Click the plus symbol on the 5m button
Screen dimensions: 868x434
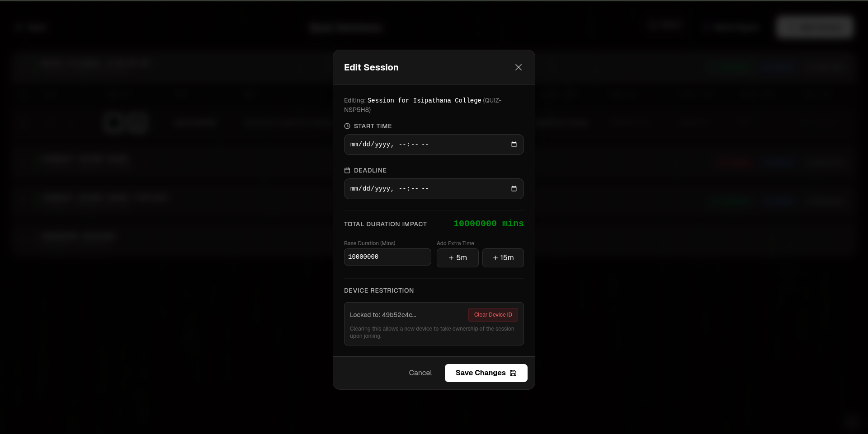451,257
